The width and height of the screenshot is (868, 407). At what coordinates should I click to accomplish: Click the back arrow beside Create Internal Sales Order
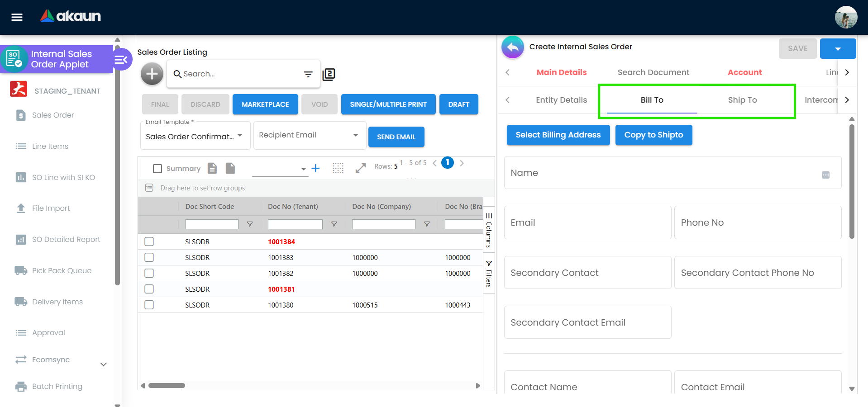click(512, 47)
